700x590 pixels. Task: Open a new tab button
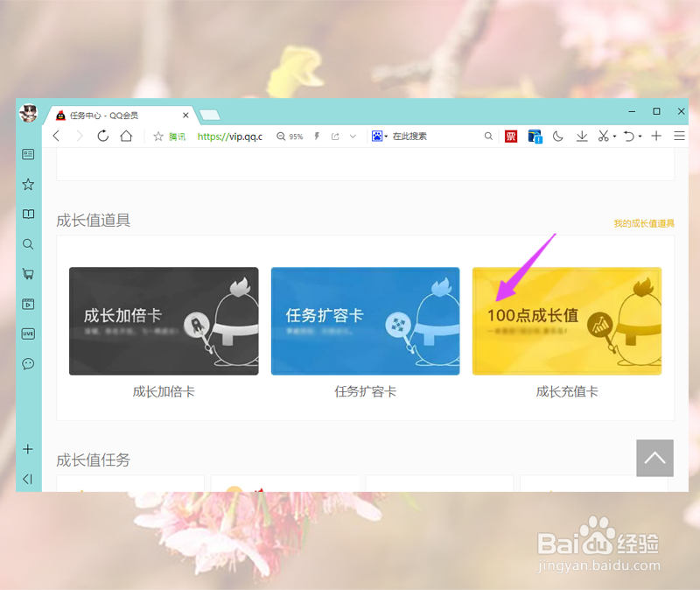coord(210,116)
